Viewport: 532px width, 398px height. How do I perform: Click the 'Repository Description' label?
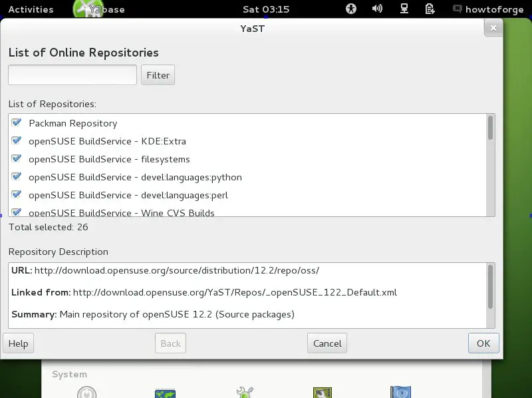[x=59, y=252]
